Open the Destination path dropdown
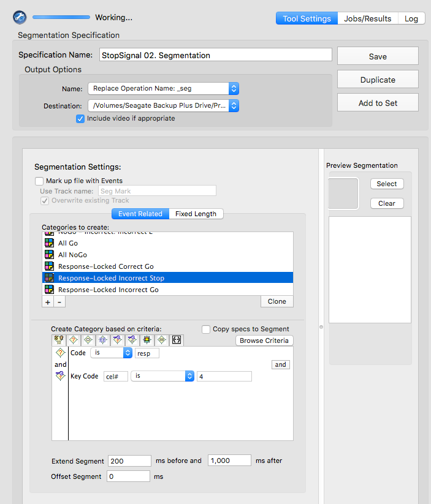The image size is (431, 504). coord(164,105)
